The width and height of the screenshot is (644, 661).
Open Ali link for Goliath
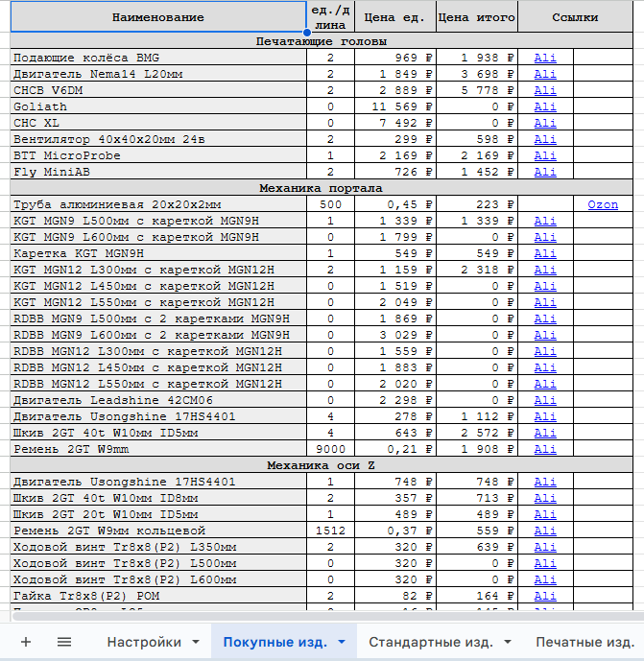545,106
